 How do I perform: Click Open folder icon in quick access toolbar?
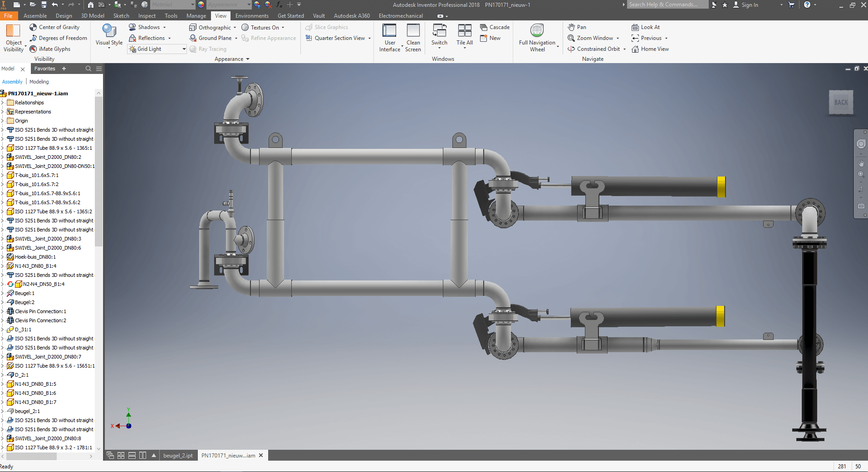pos(33,5)
